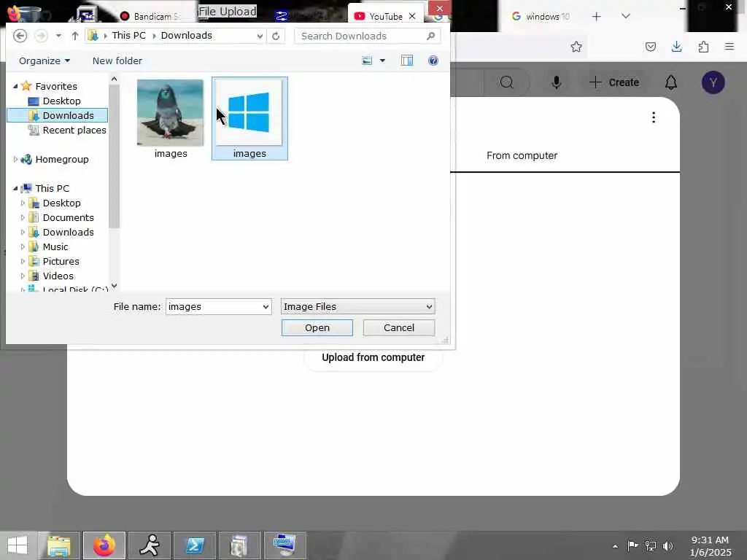Open the three-dot options menu

tap(654, 117)
